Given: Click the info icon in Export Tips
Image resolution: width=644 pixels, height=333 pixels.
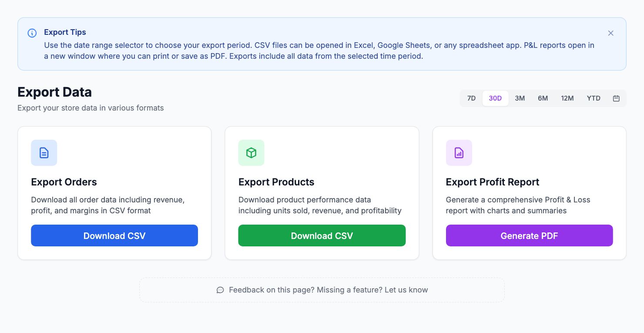Looking at the screenshot, I should click(x=32, y=33).
